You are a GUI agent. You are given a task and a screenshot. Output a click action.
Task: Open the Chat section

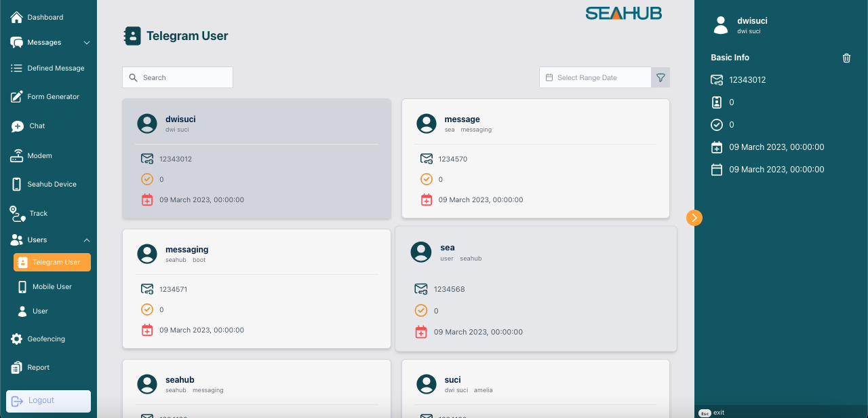[37, 126]
